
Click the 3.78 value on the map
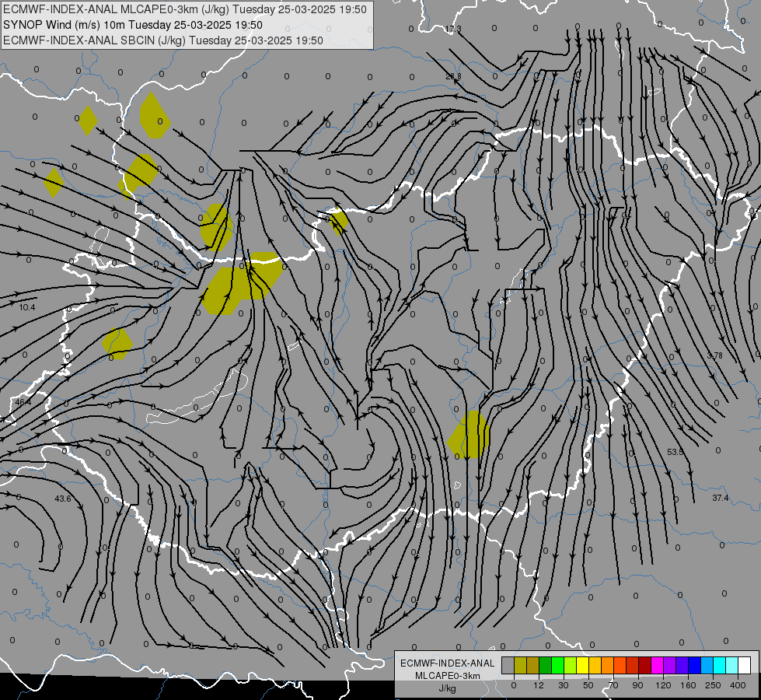point(714,355)
